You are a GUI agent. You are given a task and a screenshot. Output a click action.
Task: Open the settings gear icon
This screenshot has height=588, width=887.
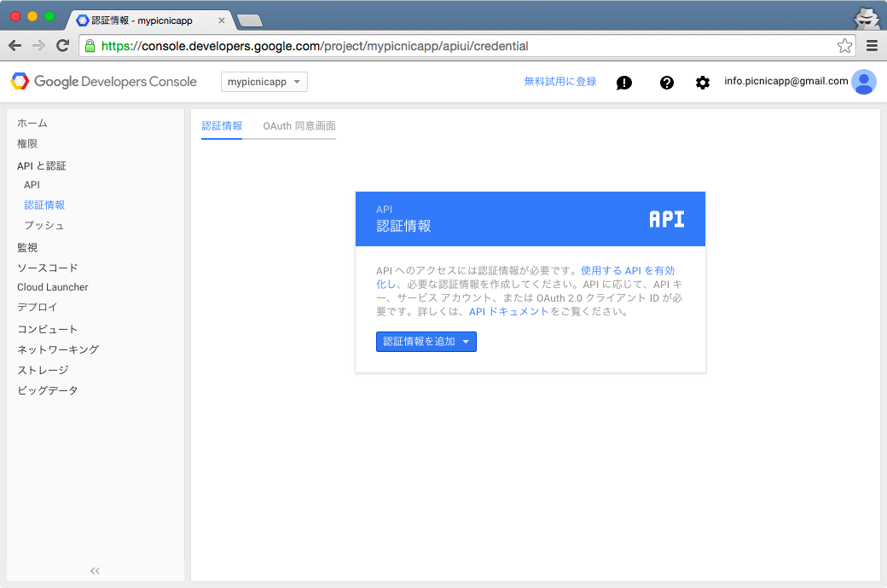[x=703, y=83]
